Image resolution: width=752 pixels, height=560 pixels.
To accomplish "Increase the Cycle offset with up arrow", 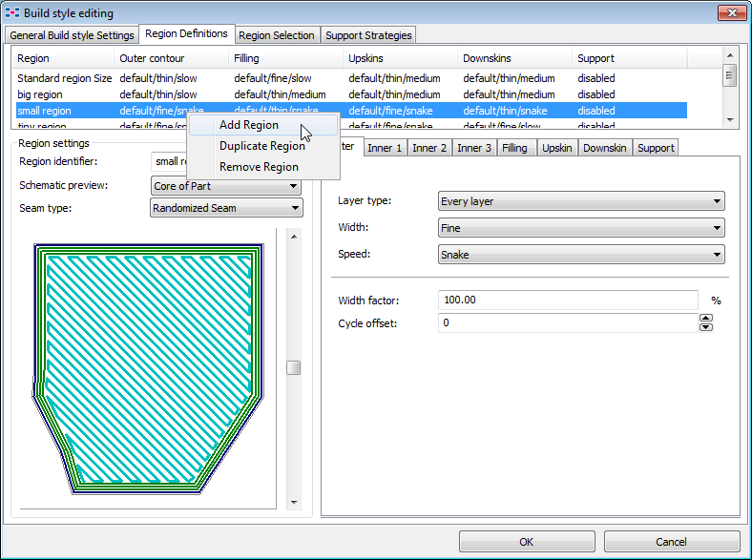I will pos(706,319).
